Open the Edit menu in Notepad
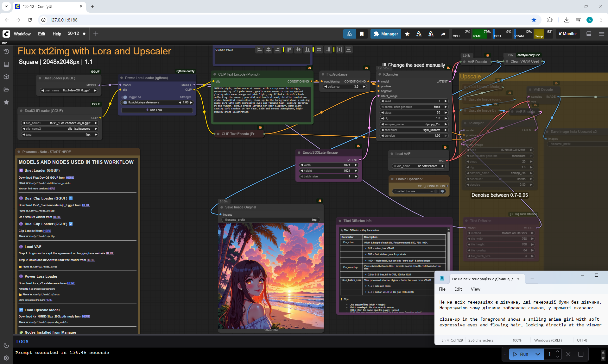This screenshot has height=364, width=608. pos(458,289)
